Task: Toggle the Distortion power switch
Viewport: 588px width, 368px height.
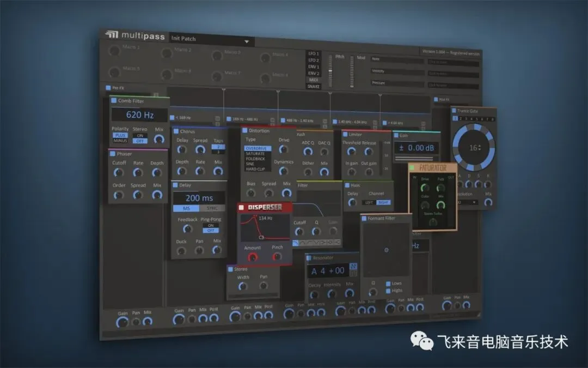Action: [x=245, y=130]
